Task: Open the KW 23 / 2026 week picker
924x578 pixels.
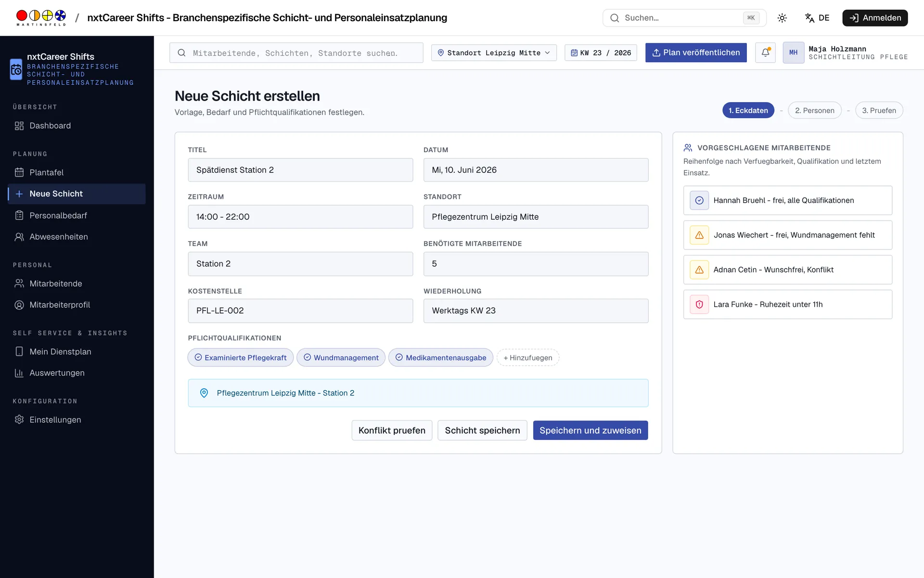Action: point(601,53)
